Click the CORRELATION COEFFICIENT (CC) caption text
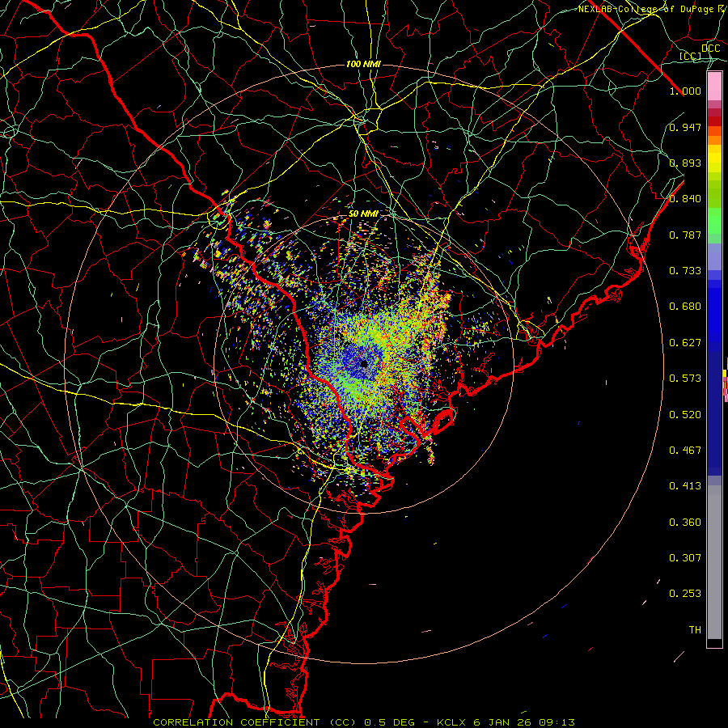 point(255,722)
